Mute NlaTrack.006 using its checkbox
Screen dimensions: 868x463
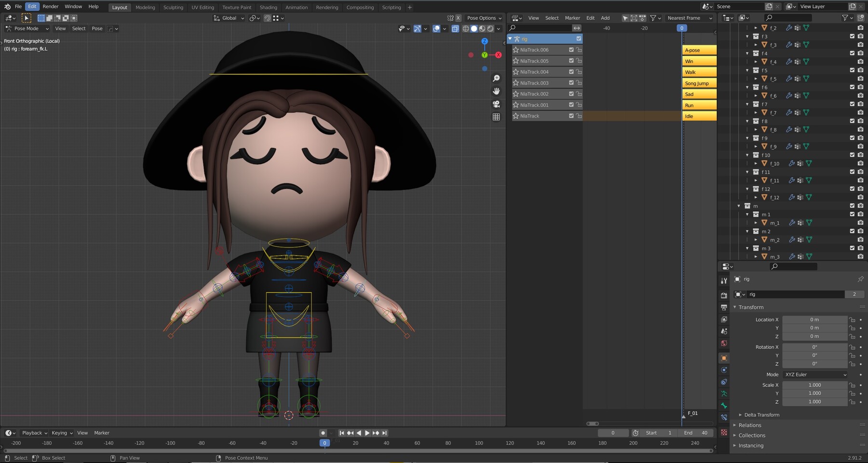[x=571, y=50]
